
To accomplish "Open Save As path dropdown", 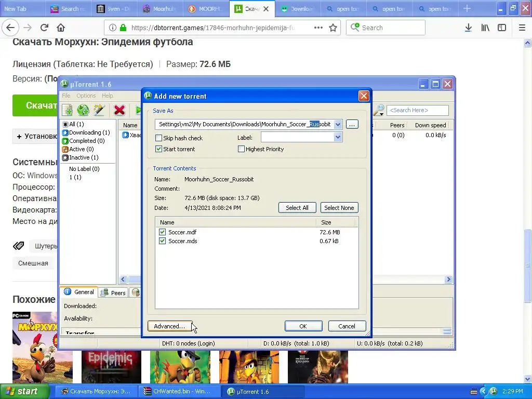I will tap(338, 125).
